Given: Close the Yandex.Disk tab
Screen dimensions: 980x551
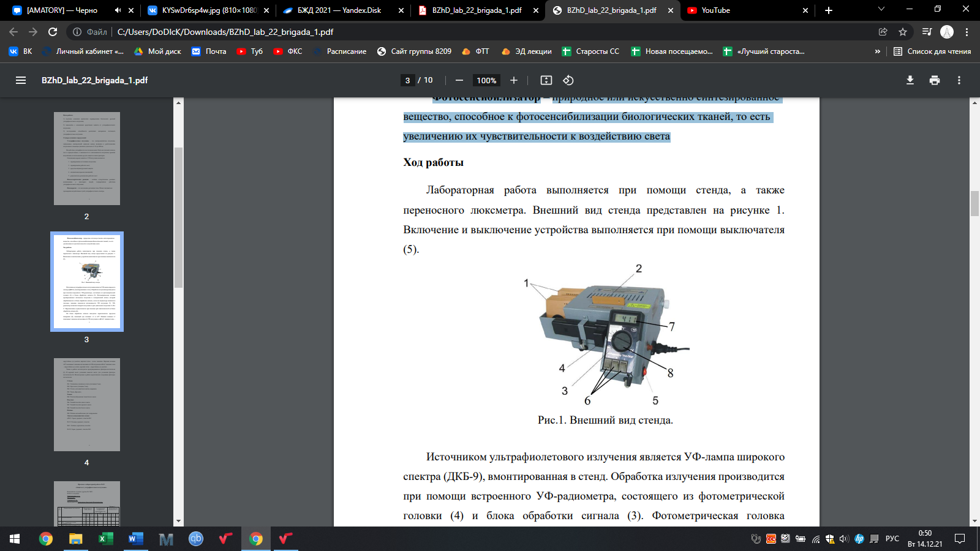Looking at the screenshot, I should 401,10.
